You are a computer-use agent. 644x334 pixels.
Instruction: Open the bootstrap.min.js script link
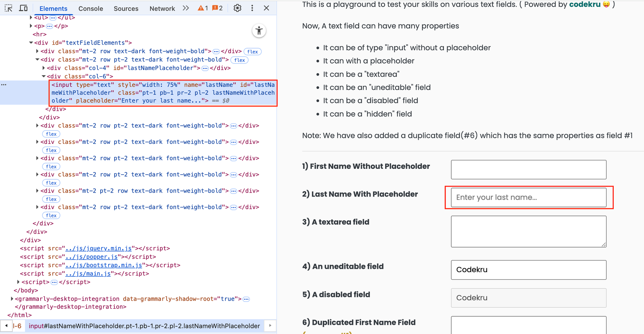(104, 265)
